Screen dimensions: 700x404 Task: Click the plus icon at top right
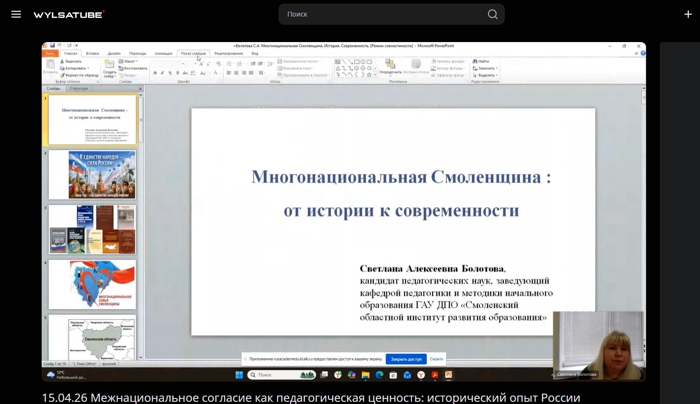coord(687,14)
